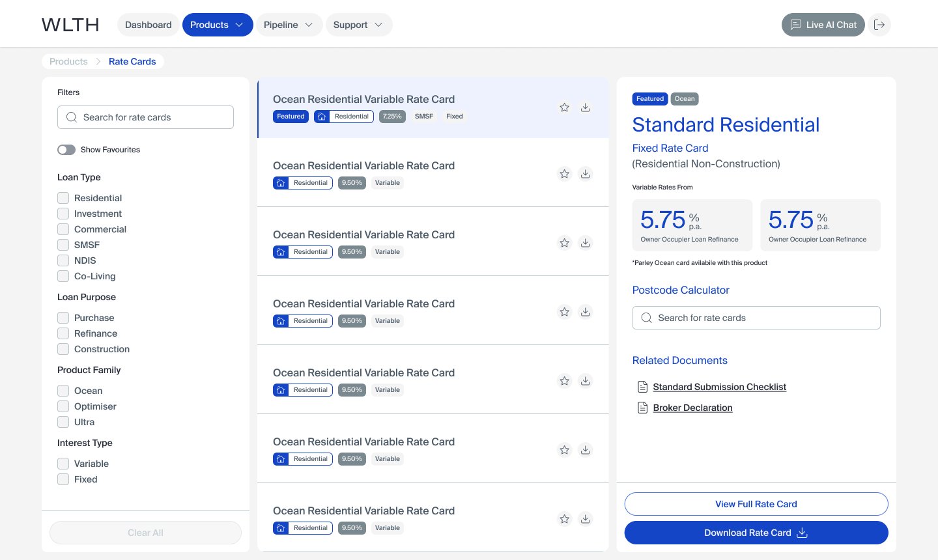Click the SMSF tag on featured card
Screen dimensions: 938x560
(x=424, y=117)
